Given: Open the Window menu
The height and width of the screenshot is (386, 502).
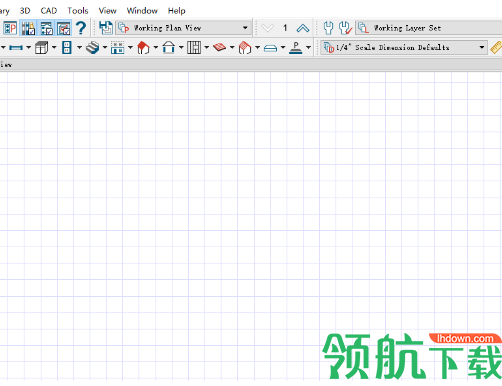Looking at the screenshot, I should click(x=142, y=11).
